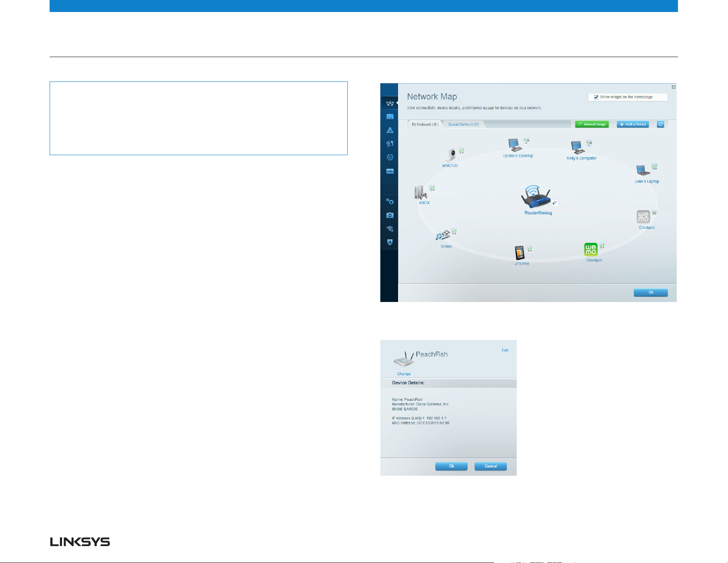Open External Storage USB icon

point(390,171)
